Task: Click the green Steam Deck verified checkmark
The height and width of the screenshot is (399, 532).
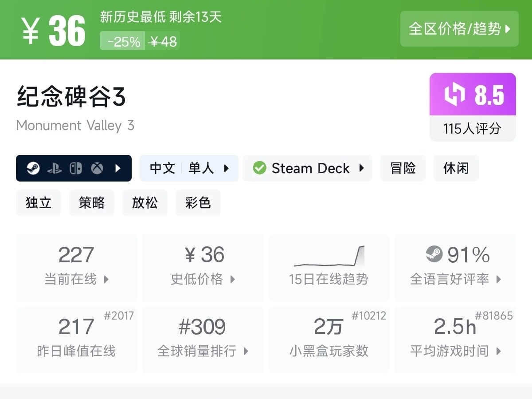Action: pos(259,168)
